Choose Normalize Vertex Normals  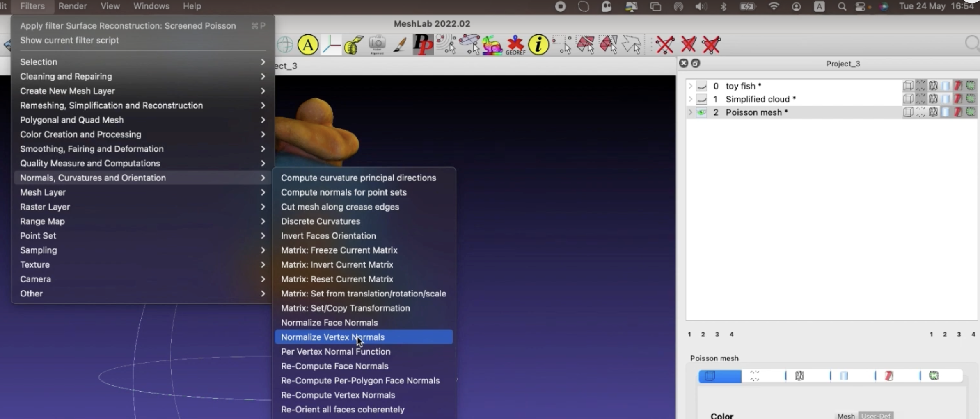point(364,337)
